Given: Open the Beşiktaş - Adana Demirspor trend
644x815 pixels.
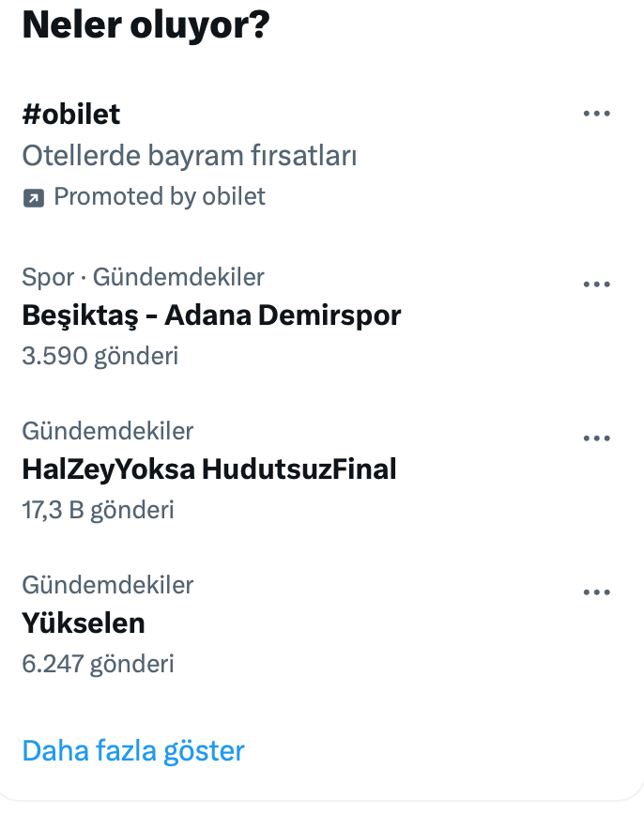Looking at the screenshot, I should [210, 315].
